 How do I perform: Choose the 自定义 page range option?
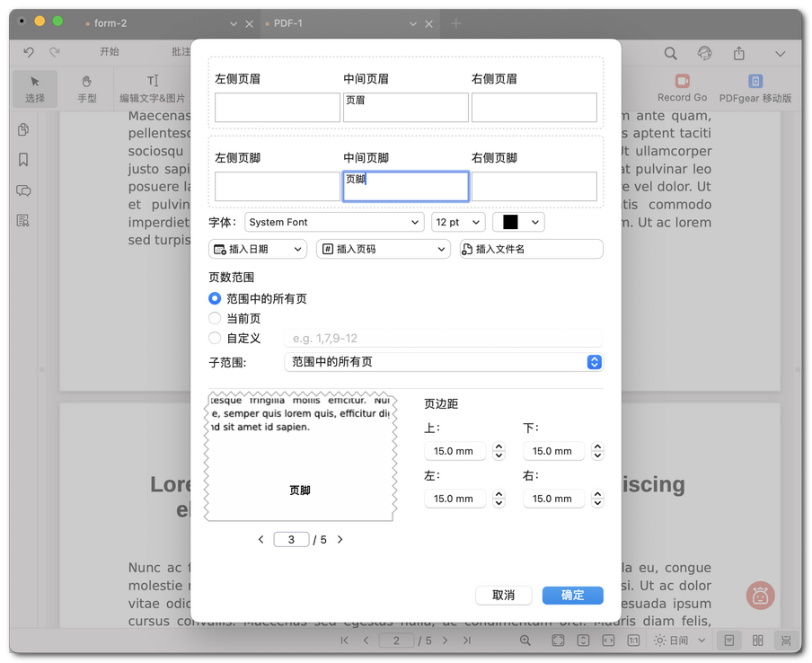[x=215, y=338]
